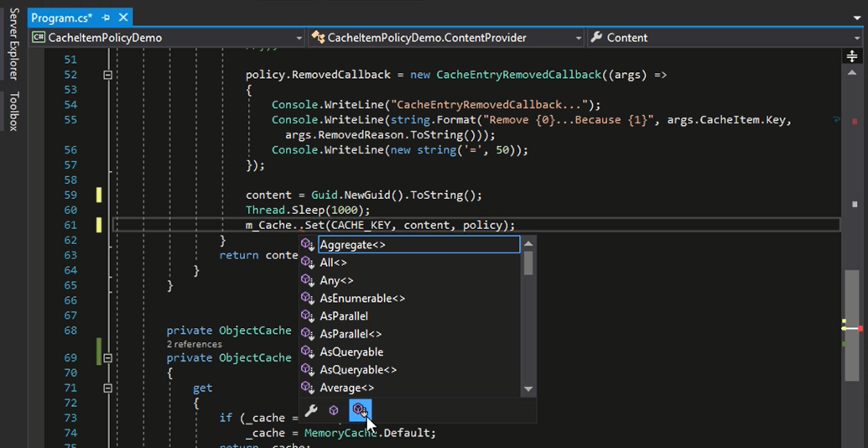Click the extension method icon beside All<>

pos(308,263)
